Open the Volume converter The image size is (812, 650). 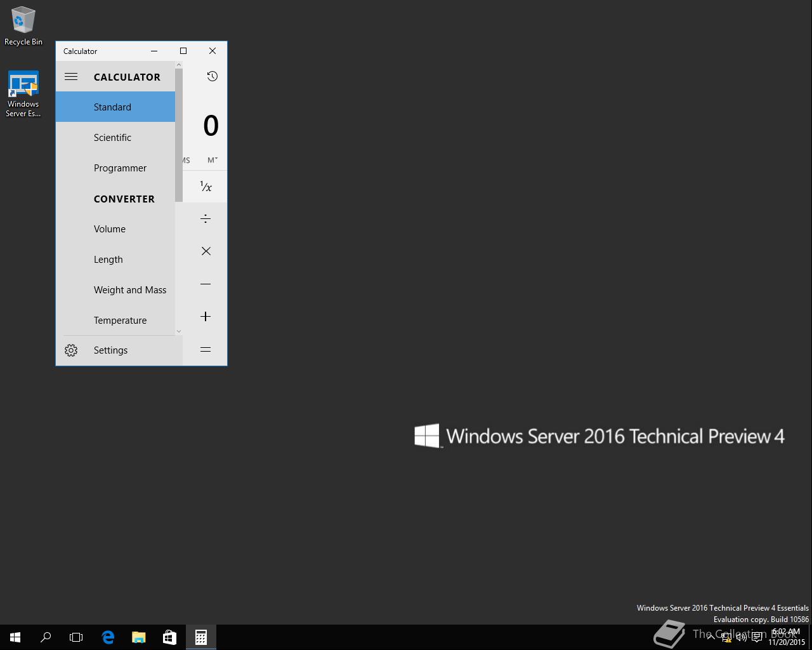(x=115, y=229)
